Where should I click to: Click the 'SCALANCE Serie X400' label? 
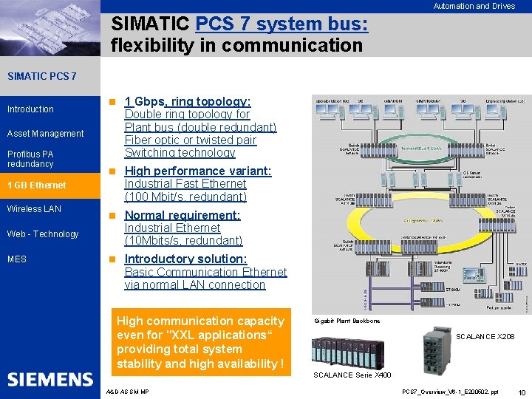(x=352, y=375)
